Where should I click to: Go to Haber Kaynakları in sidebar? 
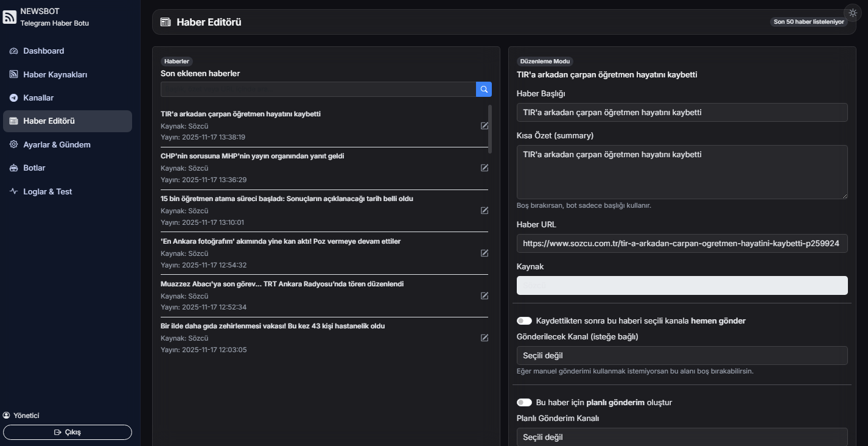click(55, 74)
